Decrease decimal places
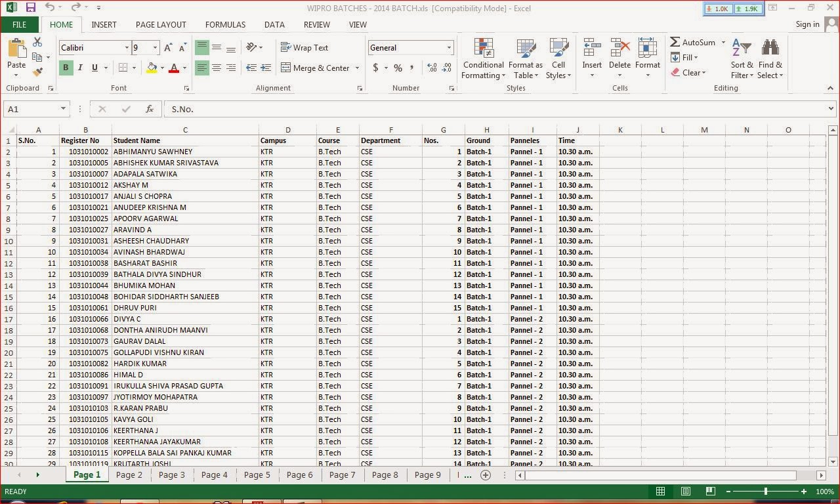840x504 pixels. click(447, 68)
